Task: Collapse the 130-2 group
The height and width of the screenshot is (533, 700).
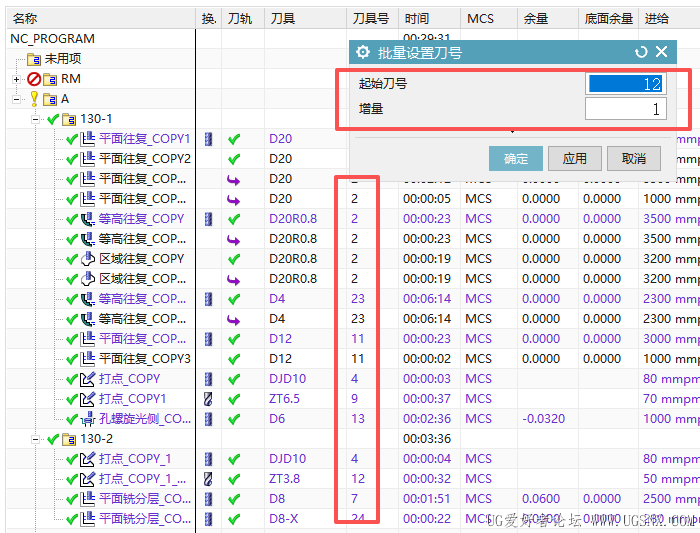Action: (35, 439)
